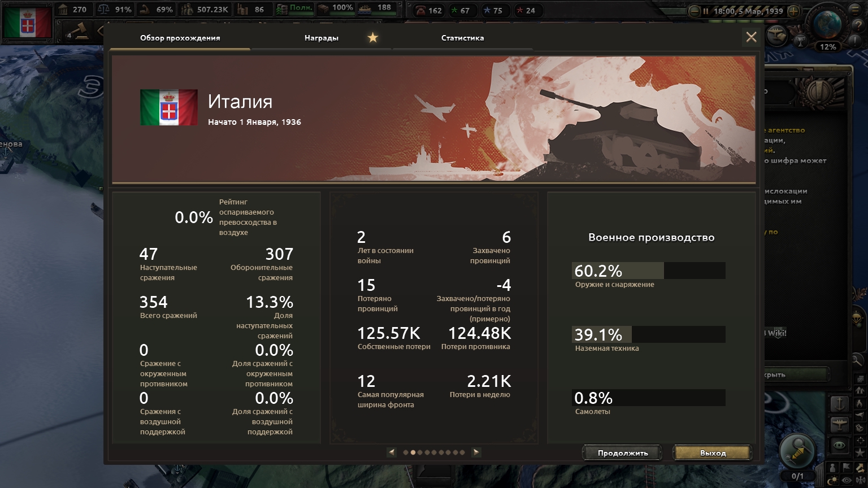Viewport: 868px width, 488px height.
Task: Open the Статистика tab
Action: [462, 38]
